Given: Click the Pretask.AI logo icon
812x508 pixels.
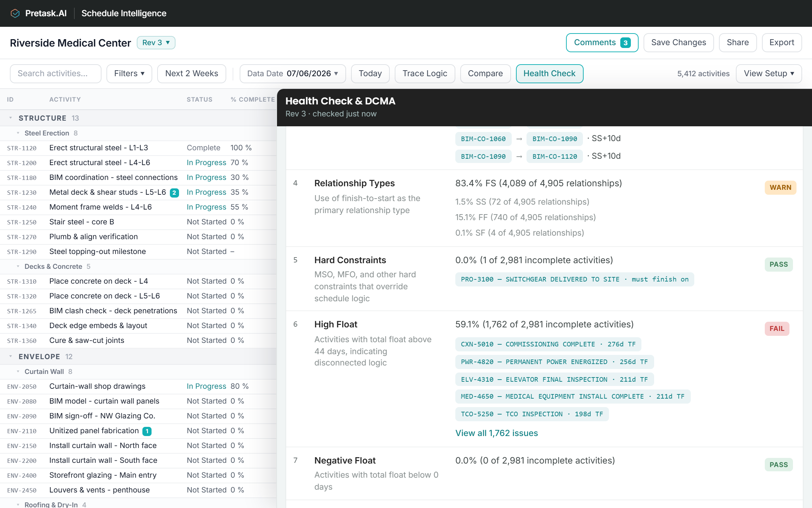Looking at the screenshot, I should 15,13.
